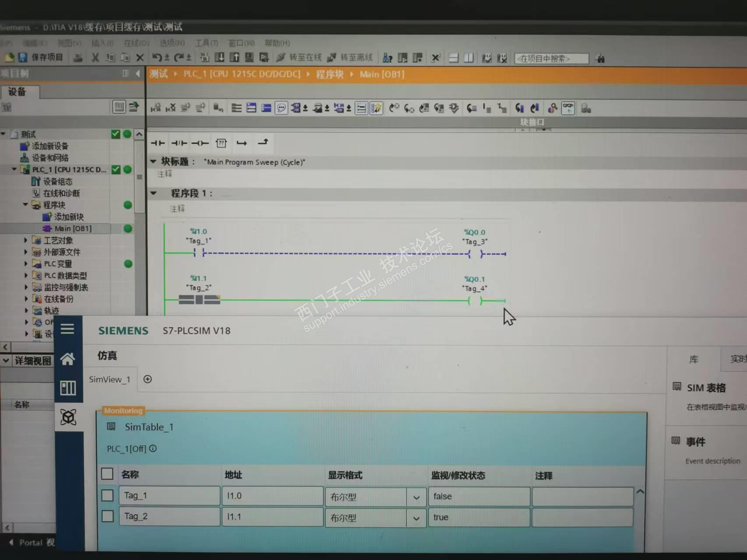Open the 选项(N) menu
Screen dimensions: 747x560
pos(172,43)
